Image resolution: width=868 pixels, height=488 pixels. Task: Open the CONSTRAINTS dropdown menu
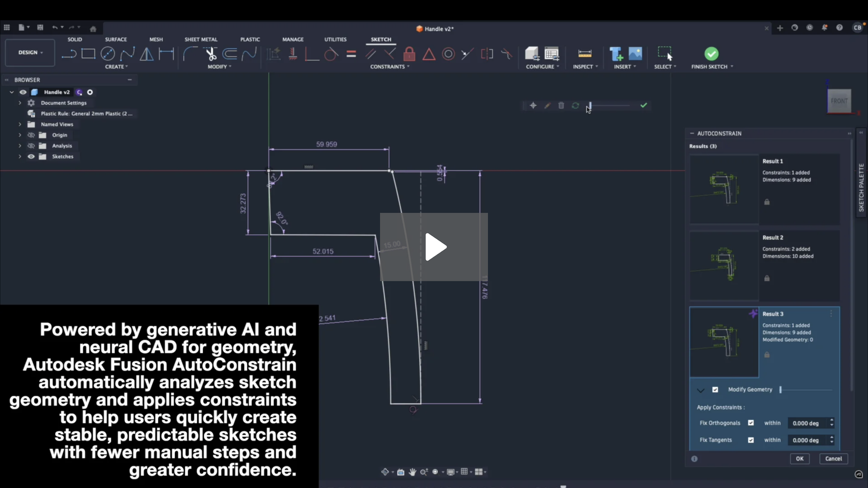[x=390, y=67]
